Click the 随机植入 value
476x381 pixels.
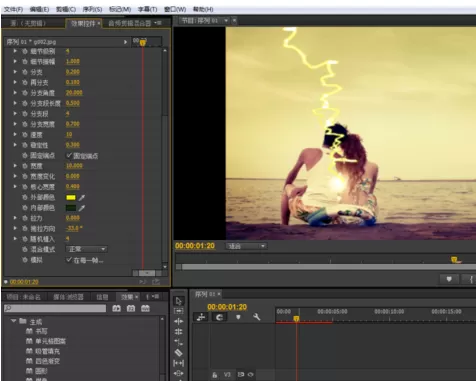coord(68,238)
